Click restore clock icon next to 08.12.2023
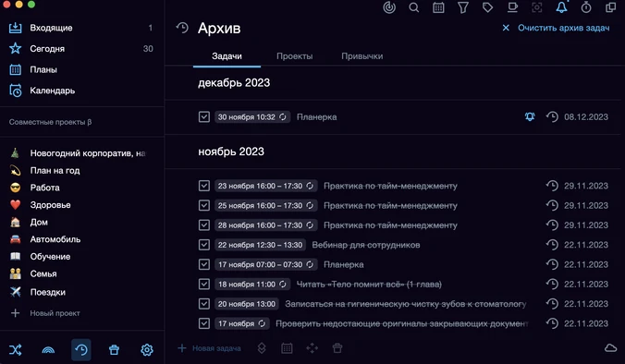This screenshot has width=625, height=364. [552, 116]
